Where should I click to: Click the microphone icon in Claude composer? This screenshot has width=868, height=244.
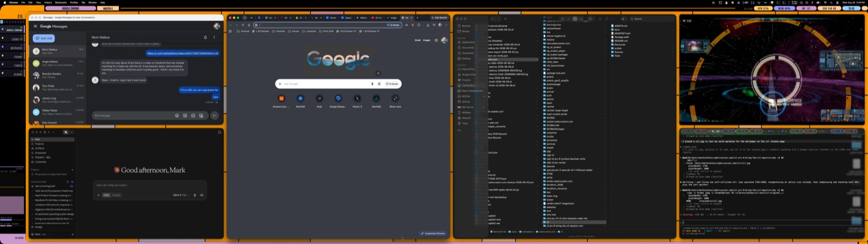195,195
